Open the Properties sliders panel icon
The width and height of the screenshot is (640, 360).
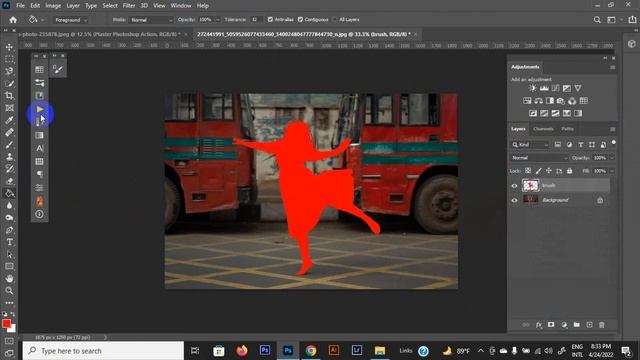click(x=40, y=83)
